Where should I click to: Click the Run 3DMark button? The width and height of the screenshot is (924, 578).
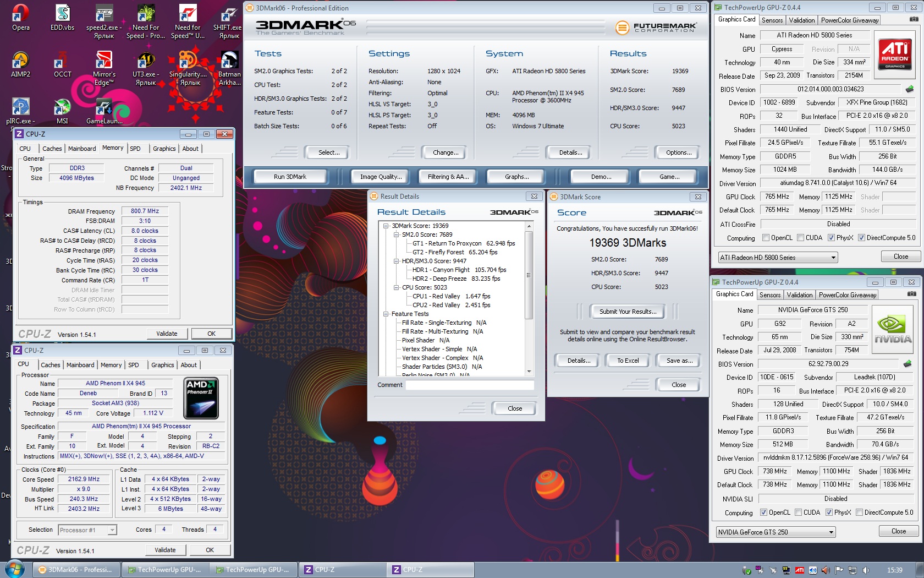pyautogui.click(x=290, y=177)
